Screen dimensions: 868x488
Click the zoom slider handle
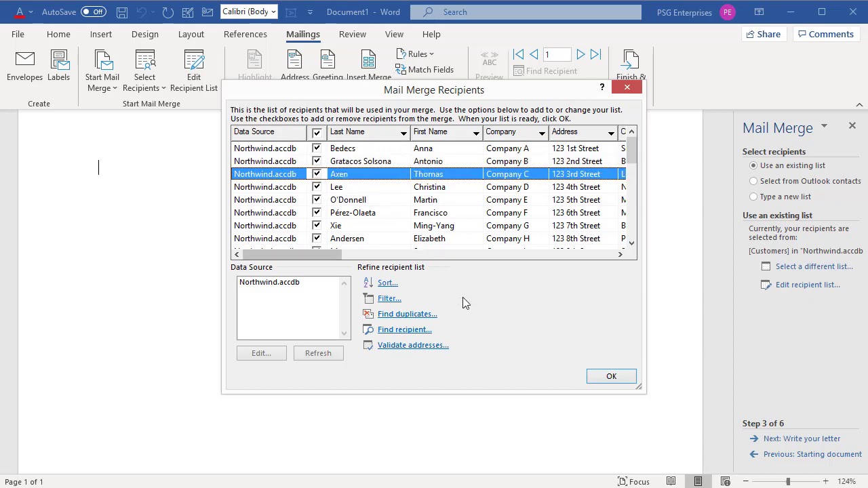click(788, 481)
